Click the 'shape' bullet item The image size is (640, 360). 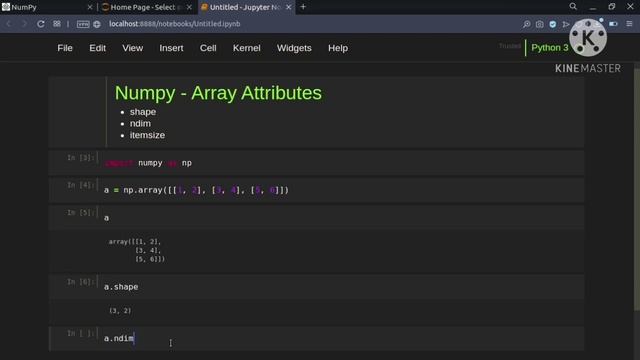(x=143, y=112)
